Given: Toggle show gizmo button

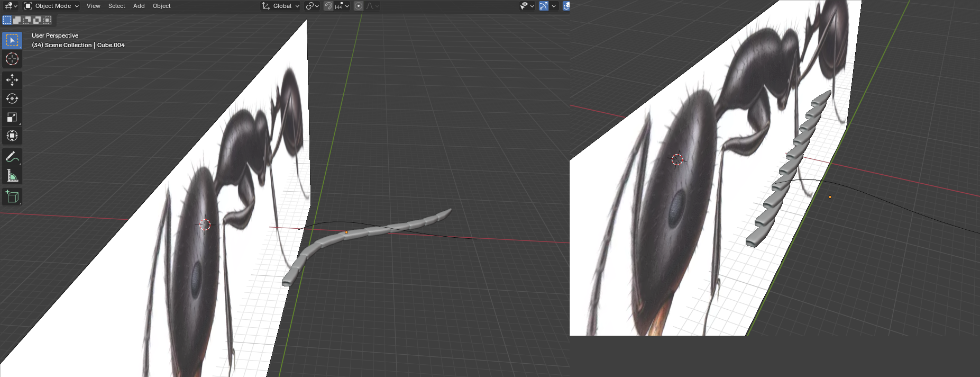Looking at the screenshot, I should coord(544,6).
